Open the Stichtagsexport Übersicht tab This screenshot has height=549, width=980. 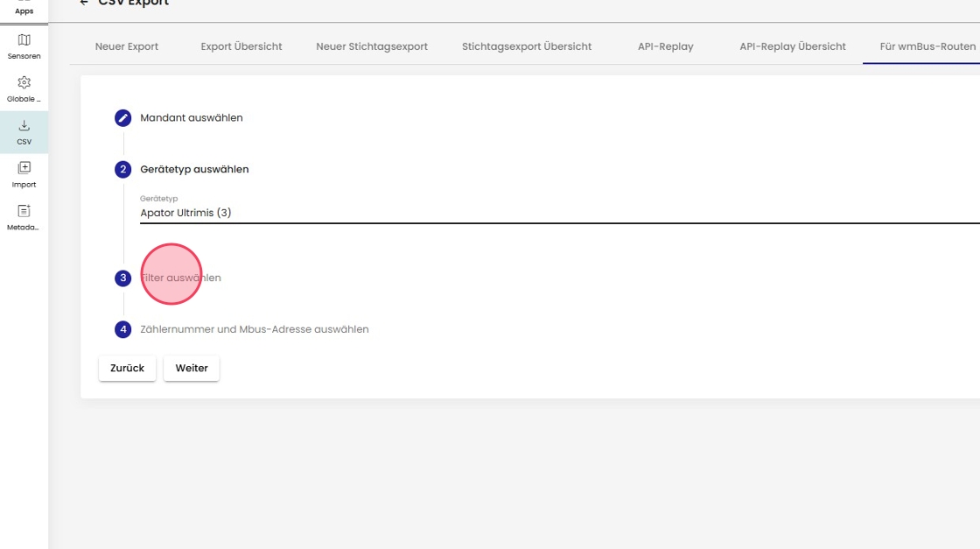pyautogui.click(x=527, y=46)
